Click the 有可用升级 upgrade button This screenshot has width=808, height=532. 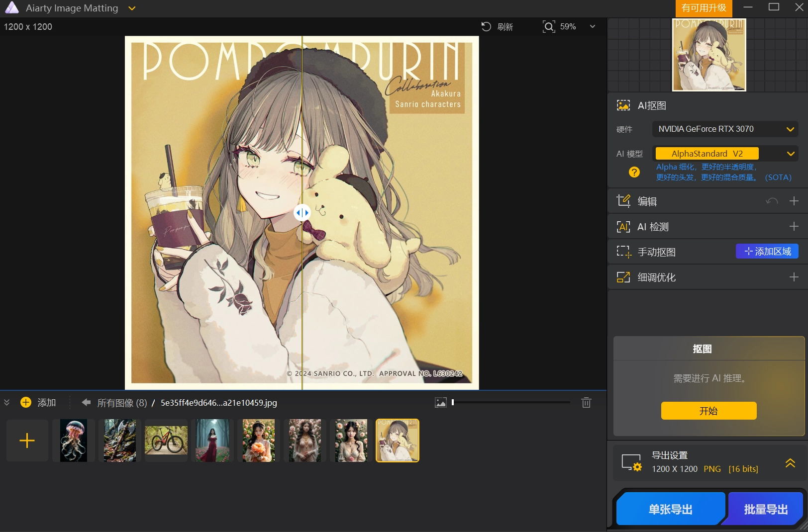coord(704,8)
